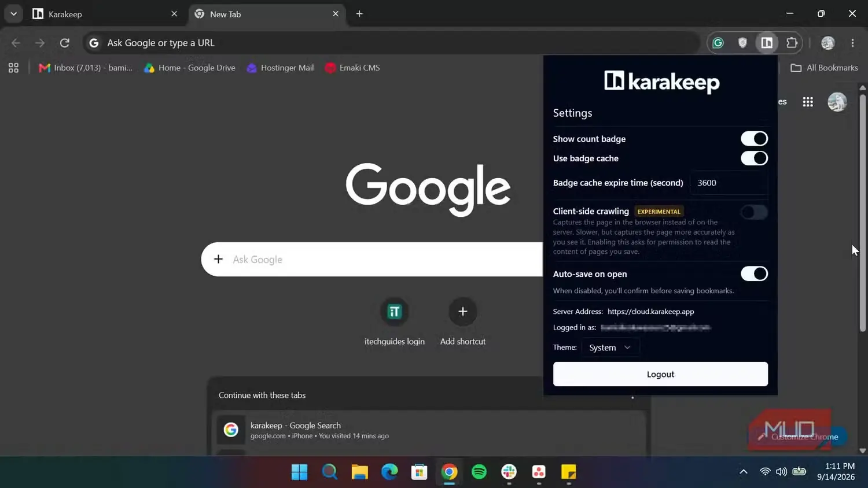Click the back navigation arrow

click(x=16, y=43)
